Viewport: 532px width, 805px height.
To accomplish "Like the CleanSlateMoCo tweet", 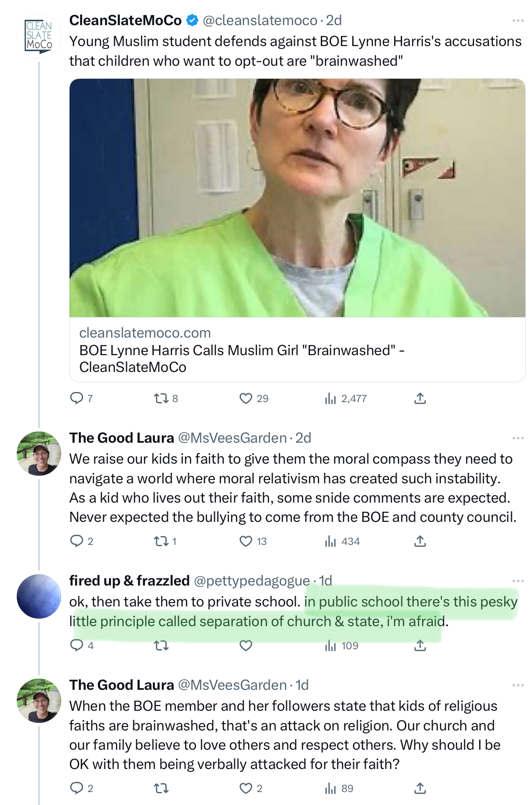I will pyautogui.click(x=246, y=398).
